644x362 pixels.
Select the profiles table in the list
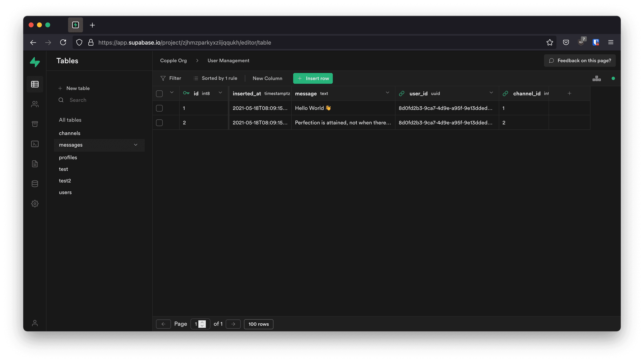pos(68,157)
